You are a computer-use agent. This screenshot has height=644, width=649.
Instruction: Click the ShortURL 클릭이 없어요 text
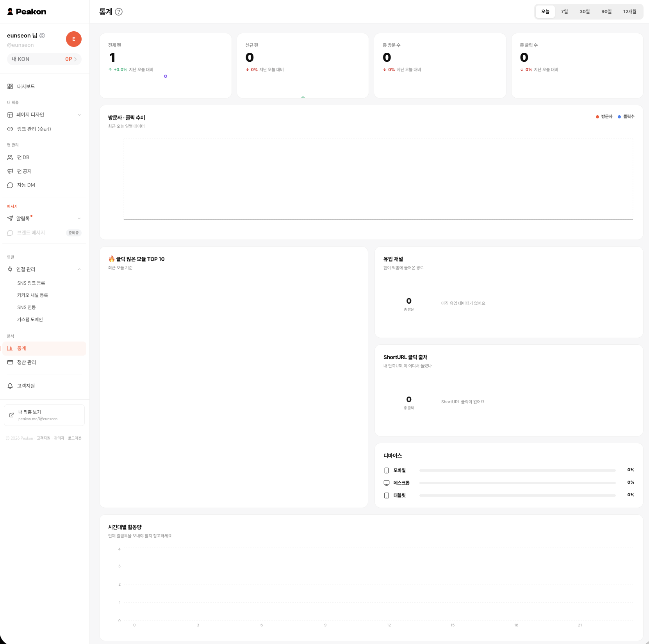463,402
